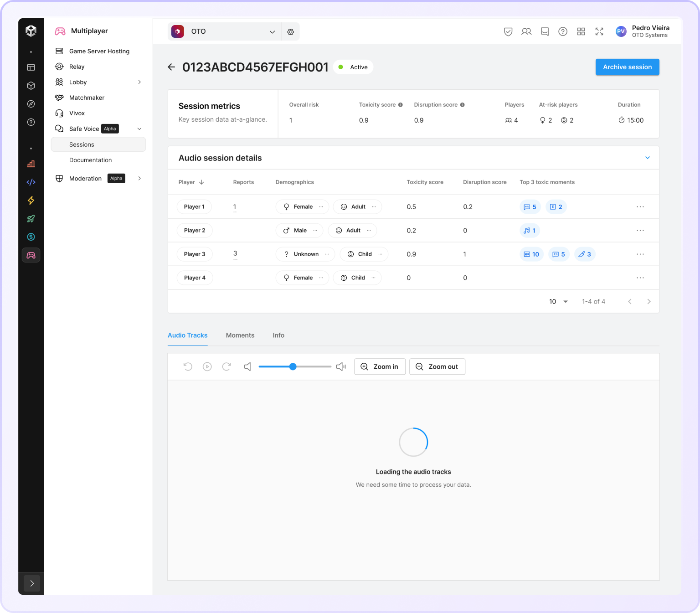Click the game controller icon in left rail
This screenshot has height=613, width=700.
(x=31, y=255)
